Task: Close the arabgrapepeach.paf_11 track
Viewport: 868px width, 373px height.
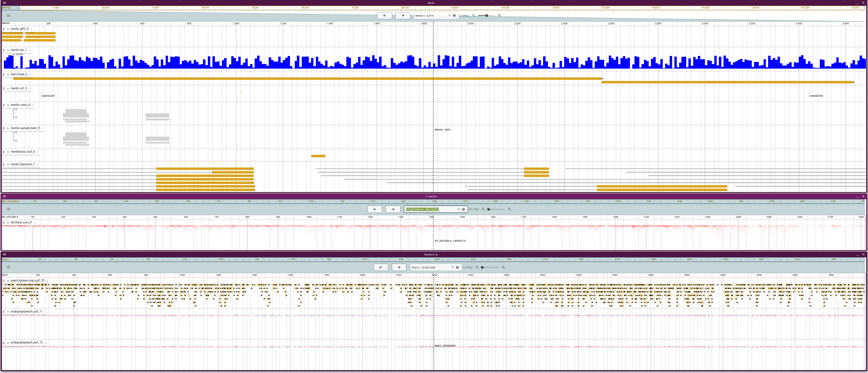Action: [x=8, y=312]
